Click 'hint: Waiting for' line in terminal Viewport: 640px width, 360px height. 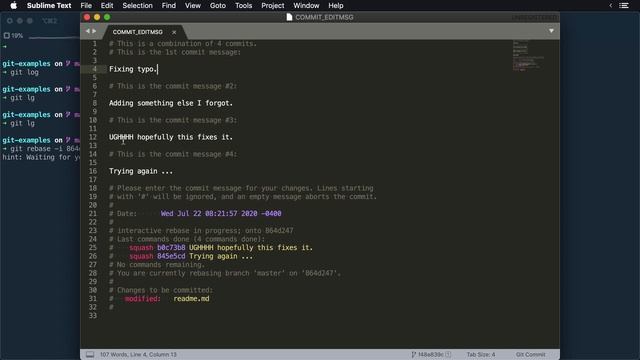[41, 157]
